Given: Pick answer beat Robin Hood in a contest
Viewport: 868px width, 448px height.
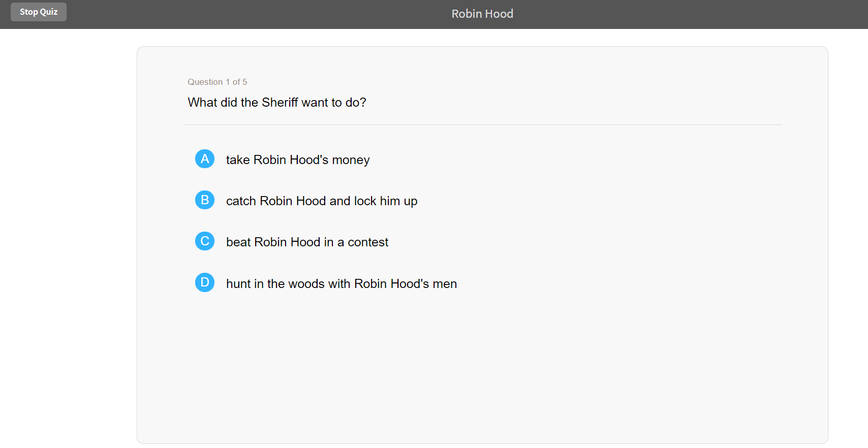Looking at the screenshot, I should click(x=307, y=242).
